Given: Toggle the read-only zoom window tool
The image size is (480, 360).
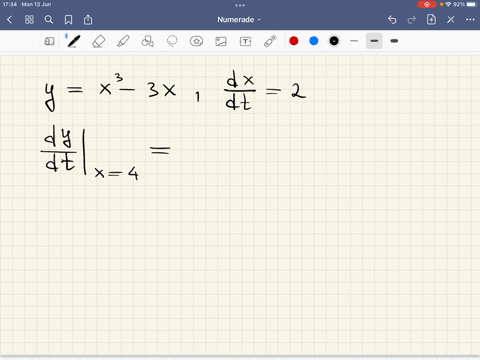Looking at the screenshot, I should click(49, 41).
